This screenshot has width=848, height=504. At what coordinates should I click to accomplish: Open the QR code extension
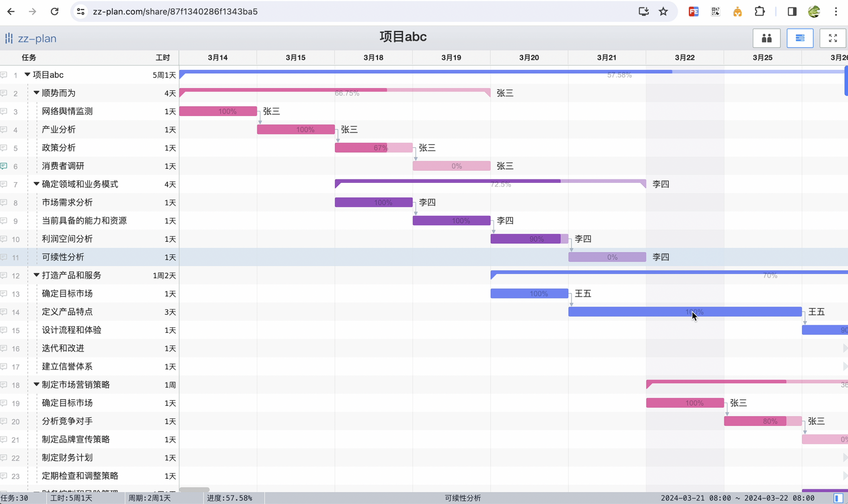(715, 12)
